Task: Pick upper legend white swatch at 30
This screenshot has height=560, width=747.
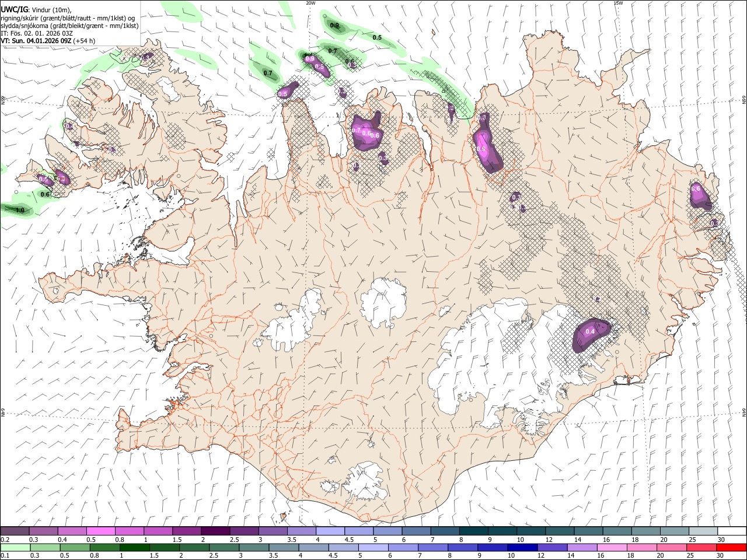Action: click(732, 531)
